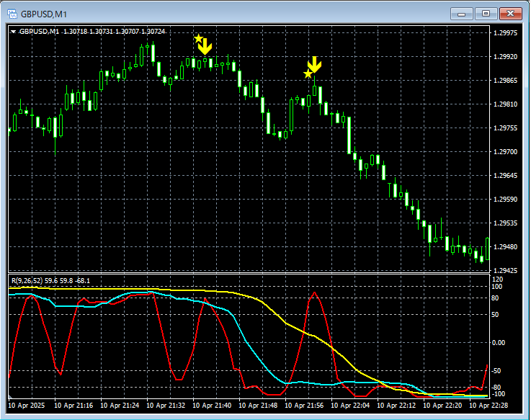Click the 10 Apr 21:40 time label
The height and width of the screenshot is (420, 531).
point(212,405)
